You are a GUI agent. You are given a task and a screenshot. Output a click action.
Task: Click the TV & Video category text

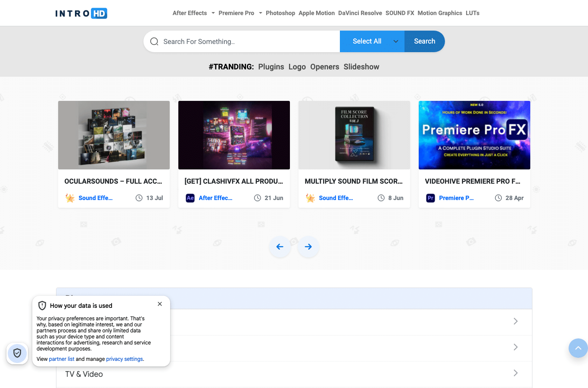84,374
